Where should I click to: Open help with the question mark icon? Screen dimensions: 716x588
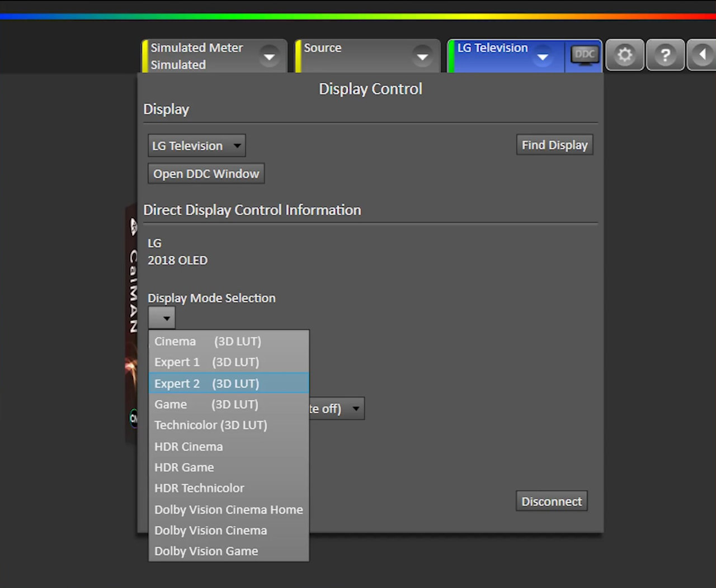tap(665, 55)
